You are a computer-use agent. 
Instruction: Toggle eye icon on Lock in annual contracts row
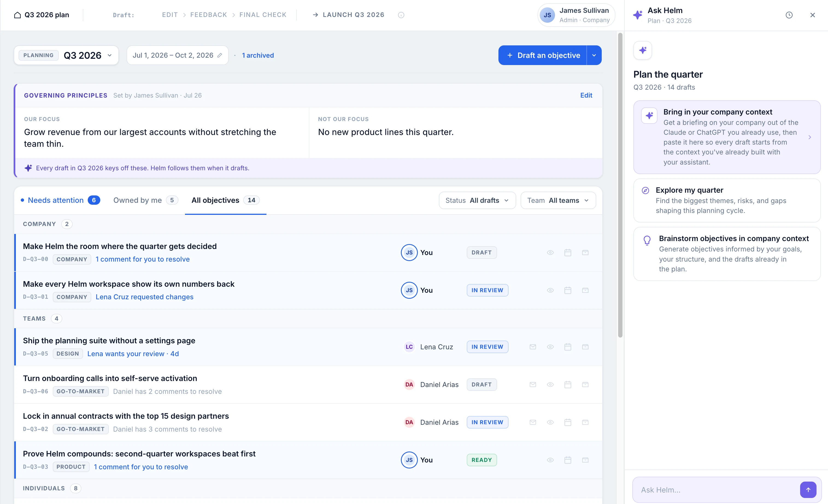[x=550, y=422]
